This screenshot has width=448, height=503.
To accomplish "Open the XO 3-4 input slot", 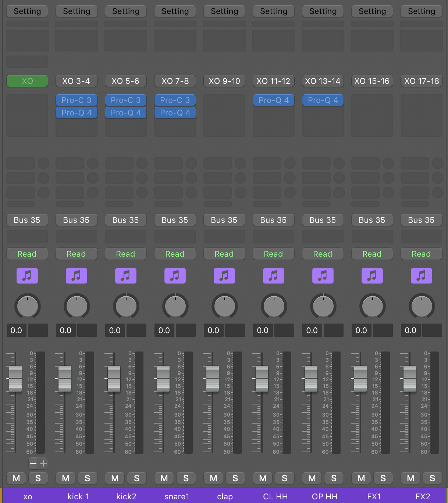I will click(77, 81).
